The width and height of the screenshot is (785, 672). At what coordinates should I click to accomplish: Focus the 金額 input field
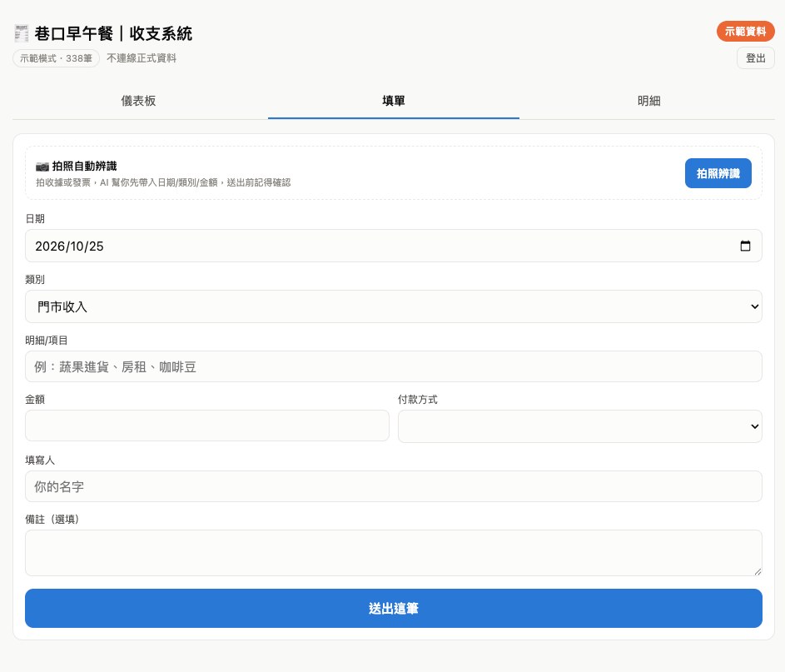pos(207,426)
